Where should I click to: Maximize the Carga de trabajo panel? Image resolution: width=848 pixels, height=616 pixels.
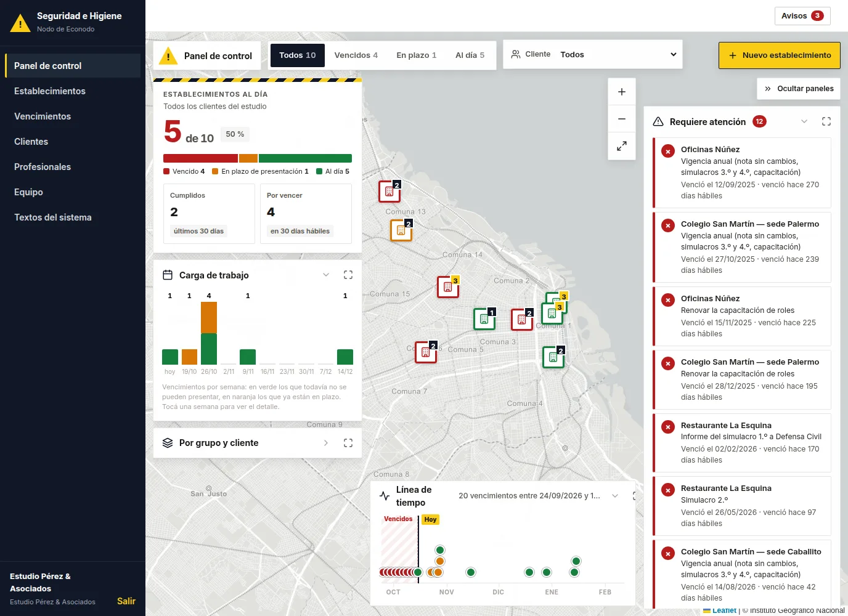(x=348, y=275)
